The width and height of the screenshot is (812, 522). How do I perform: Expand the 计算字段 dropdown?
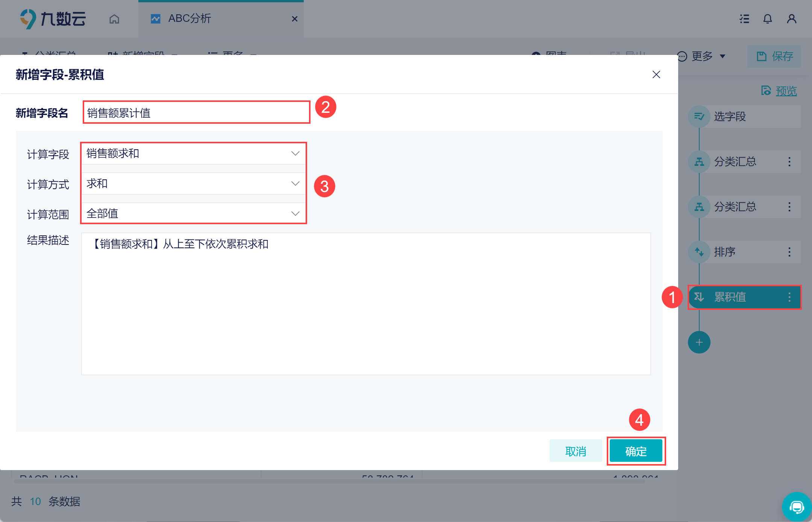(193, 153)
